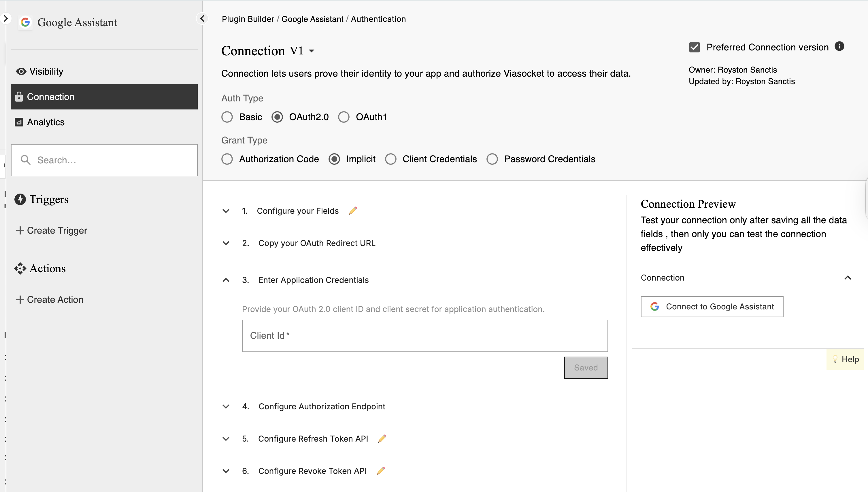Open Connection V1 version dropdown
The image size is (868, 492).
(302, 51)
